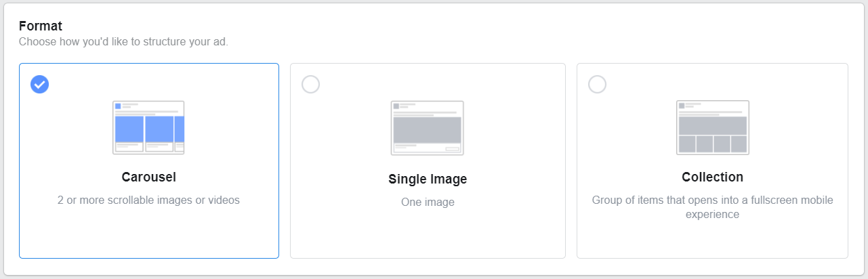Click the Single Image title label
The image size is (868, 279).
point(428,179)
